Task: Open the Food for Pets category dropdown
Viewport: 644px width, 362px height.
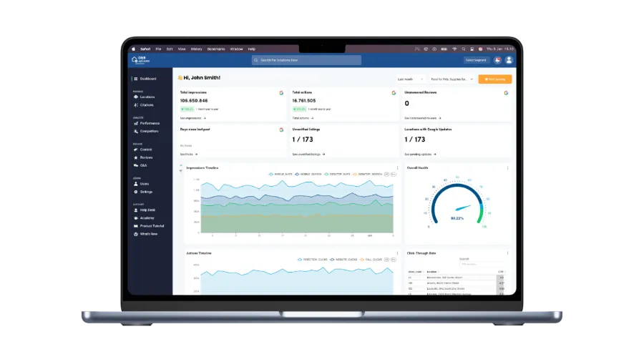Action: tap(452, 79)
